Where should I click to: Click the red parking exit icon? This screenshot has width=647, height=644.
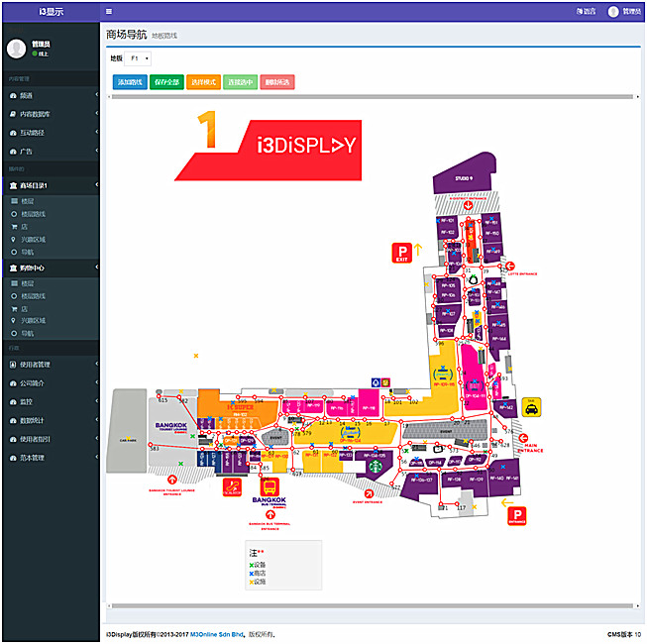(x=400, y=253)
